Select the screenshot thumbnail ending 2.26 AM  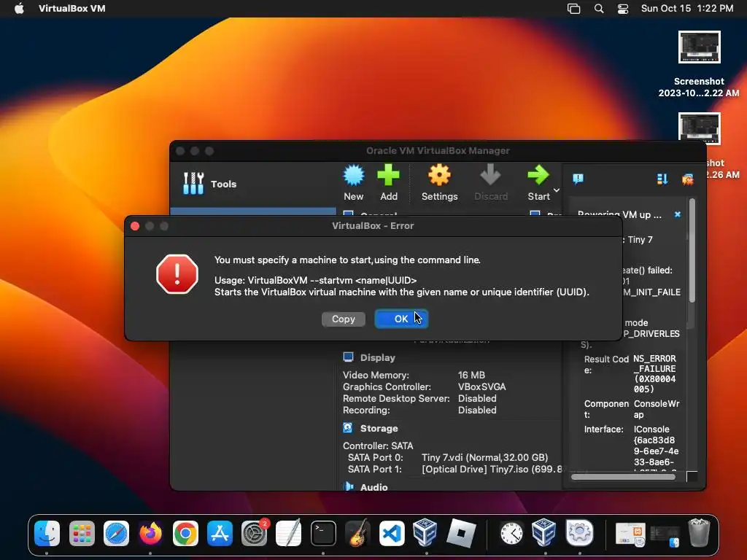tap(700, 128)
